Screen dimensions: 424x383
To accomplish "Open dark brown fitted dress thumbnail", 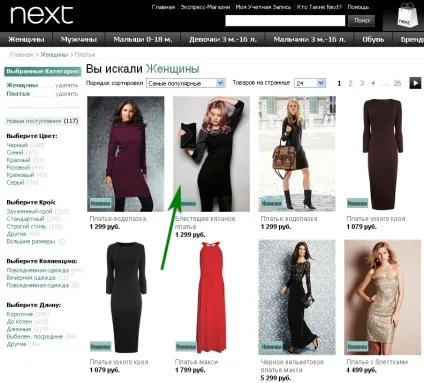I will (x=383, y=154).
